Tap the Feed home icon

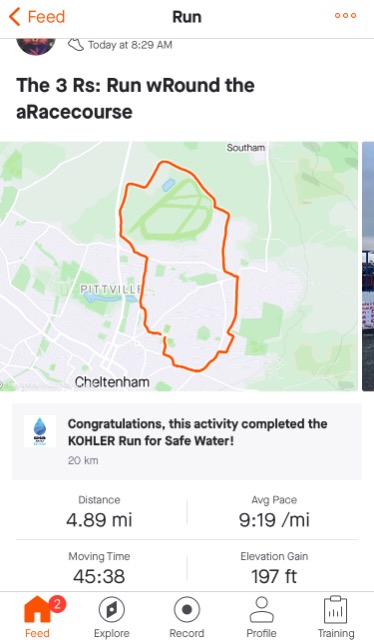[x=37, y=609]
